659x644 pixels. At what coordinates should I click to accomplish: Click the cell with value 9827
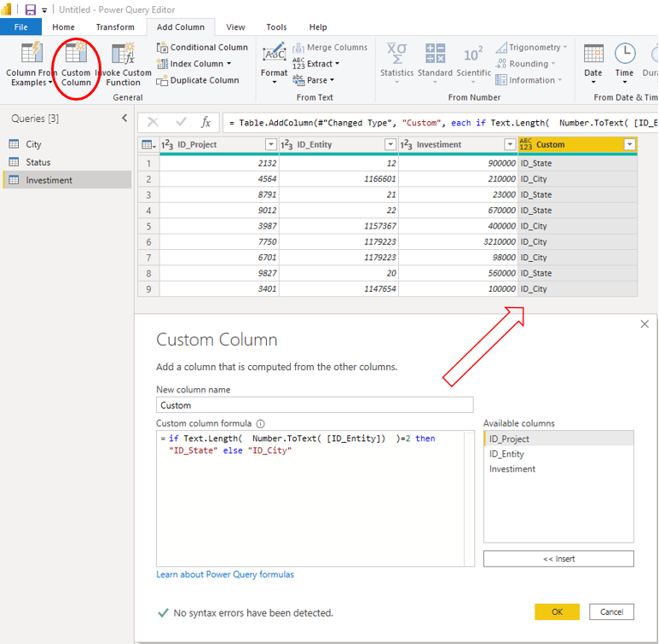point(219,274)
